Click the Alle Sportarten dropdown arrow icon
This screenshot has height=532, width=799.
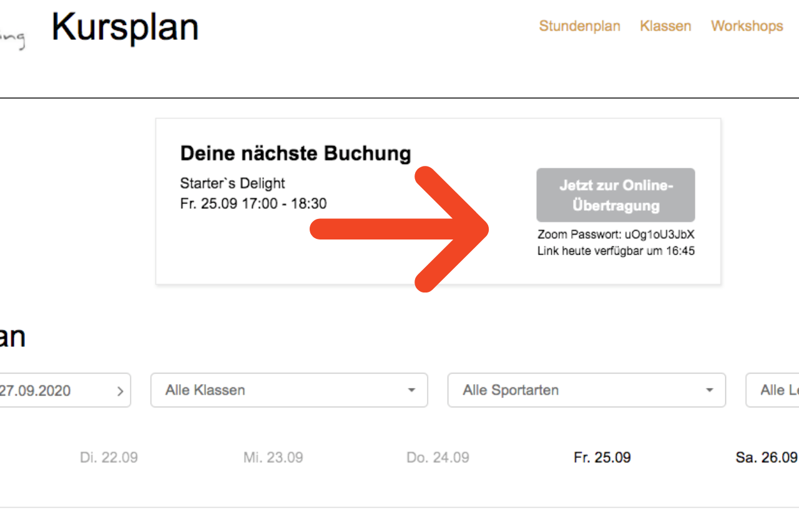(710, 390)
